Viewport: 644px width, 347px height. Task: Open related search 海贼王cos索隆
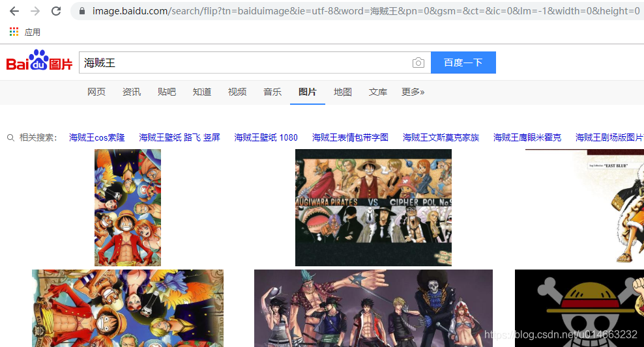[x=97, y=137]
